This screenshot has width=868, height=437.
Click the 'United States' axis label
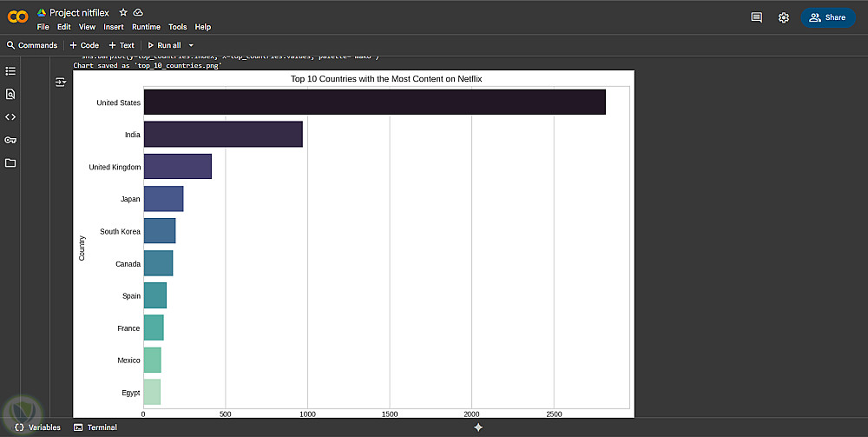118,103
